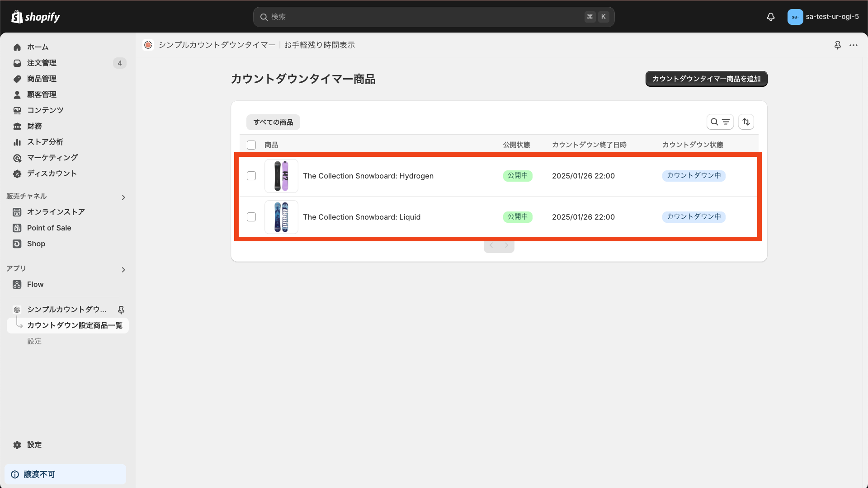Open the ホーム home icon
The width and height of the screenshot is (868, 488).
click(17, 47)
